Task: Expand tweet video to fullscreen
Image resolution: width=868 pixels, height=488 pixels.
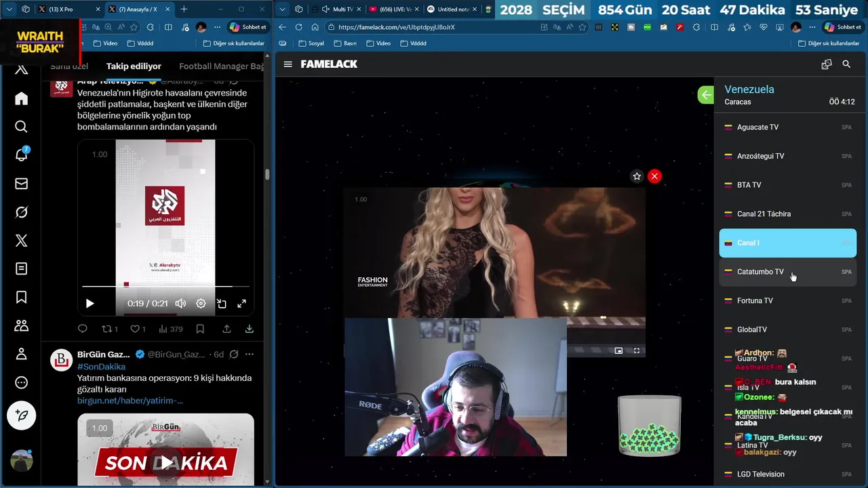Action: tap(241, 304)
